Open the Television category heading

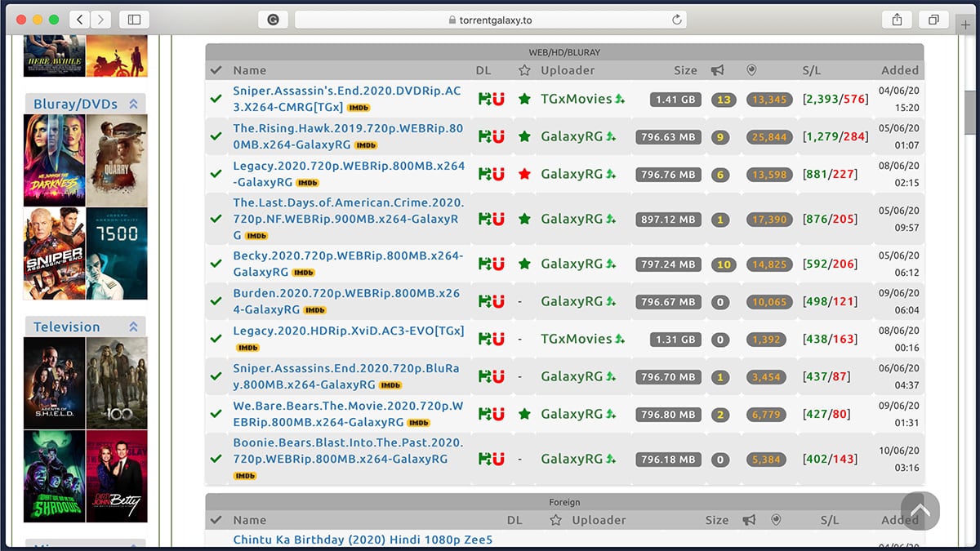(x=67, y=327)
